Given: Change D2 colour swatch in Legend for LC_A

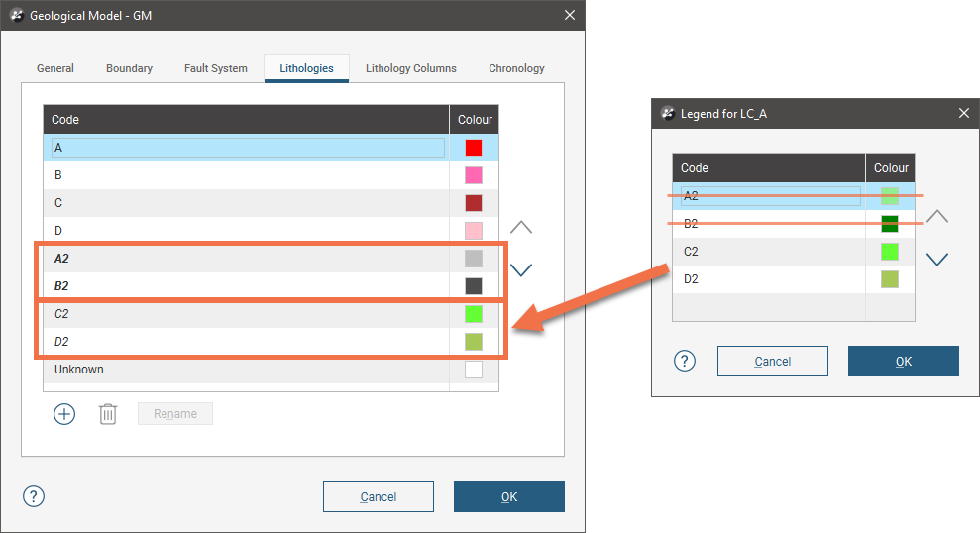Looking at the screenshot, I should point(890,279).
